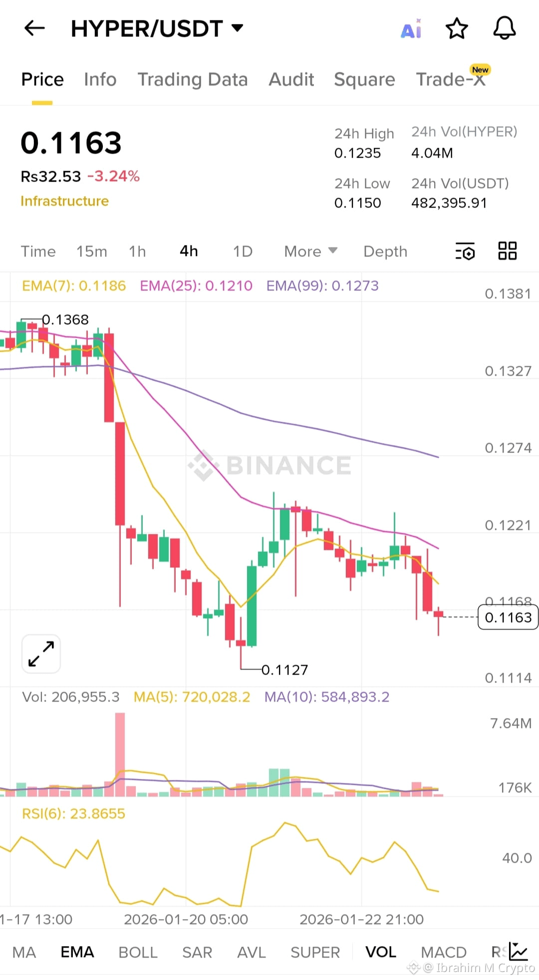
Task: Open the Audit tab
Action: tap(291, 80)
